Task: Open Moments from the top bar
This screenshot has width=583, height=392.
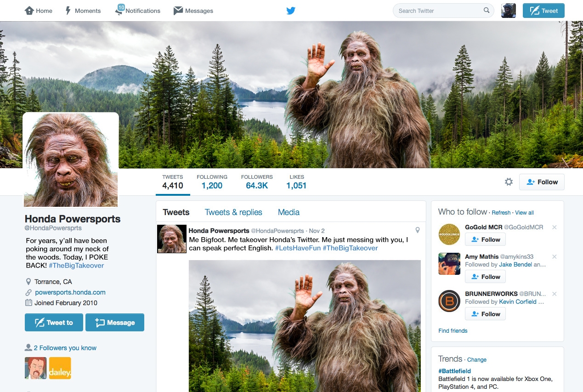Action: tap(83, 11)
